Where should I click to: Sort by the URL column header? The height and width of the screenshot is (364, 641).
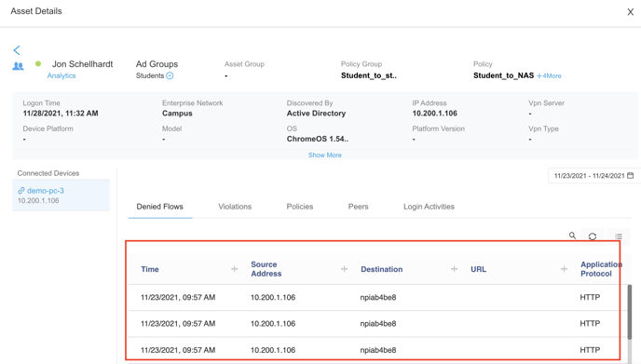[478, 269]
